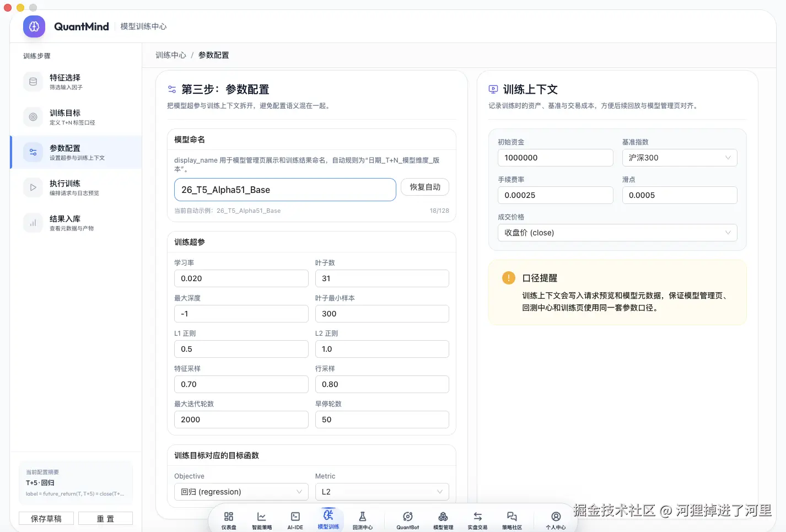Image resolution: width=786 pixels, height=532 pixels.
Task: Click the 第三步 heading sliders icon
Action: pos(172,89)
